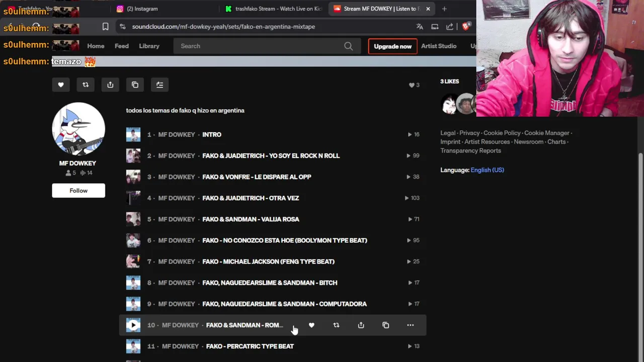The height and width of the screenshot is (362, 644).
Task: Click the browser address bar URL
Action: tap(223, 27)
